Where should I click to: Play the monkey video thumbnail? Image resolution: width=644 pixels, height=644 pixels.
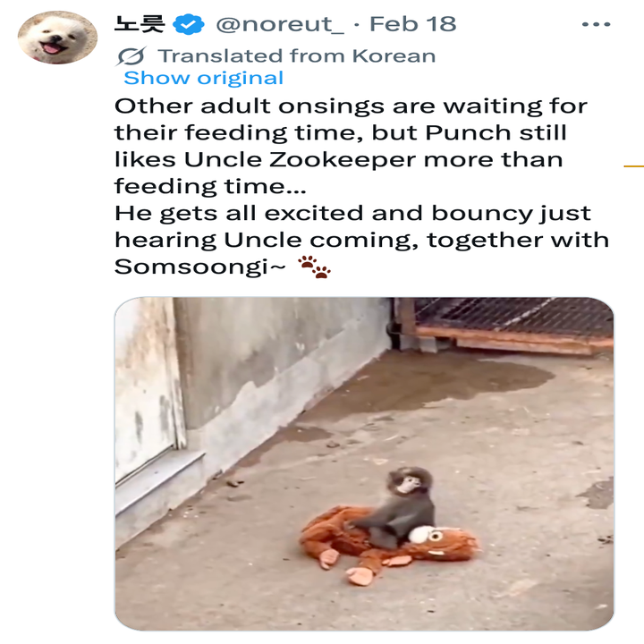coord(364,463)
